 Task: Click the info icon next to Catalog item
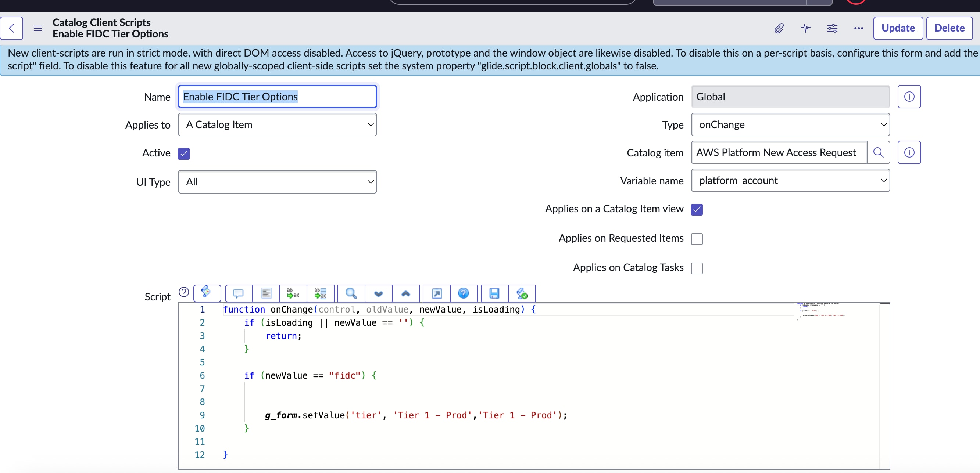pos(909,152)
